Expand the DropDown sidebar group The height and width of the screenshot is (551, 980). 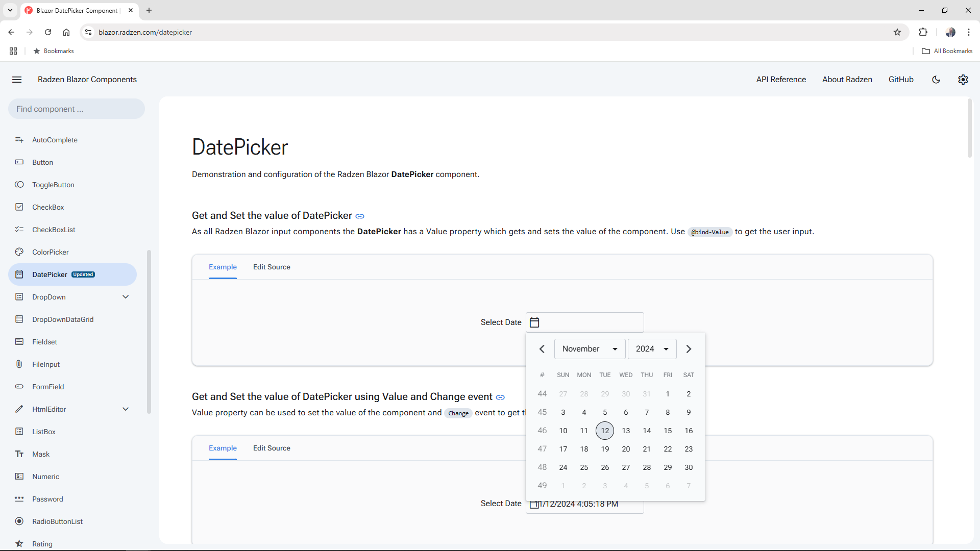click(126, 297)
